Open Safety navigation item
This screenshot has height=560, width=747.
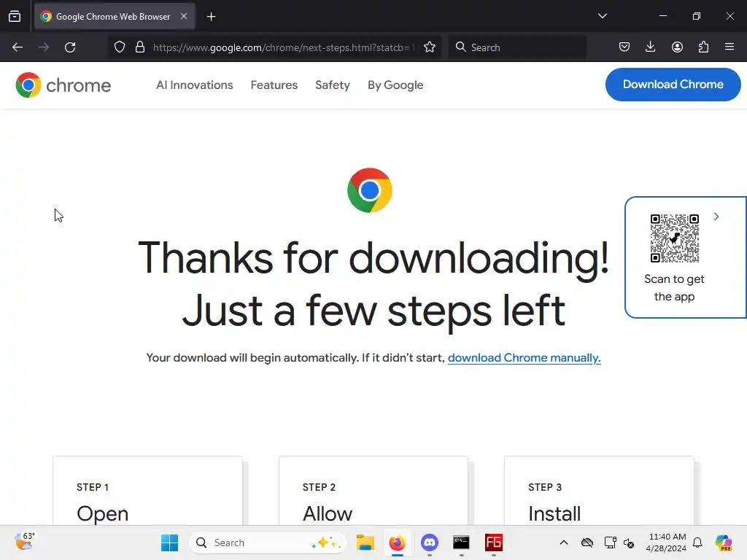(x=333, y=85)
